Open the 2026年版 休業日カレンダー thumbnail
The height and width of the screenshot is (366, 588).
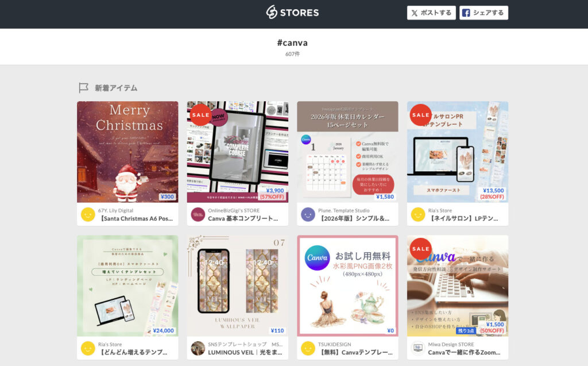(x=347, y=152)
